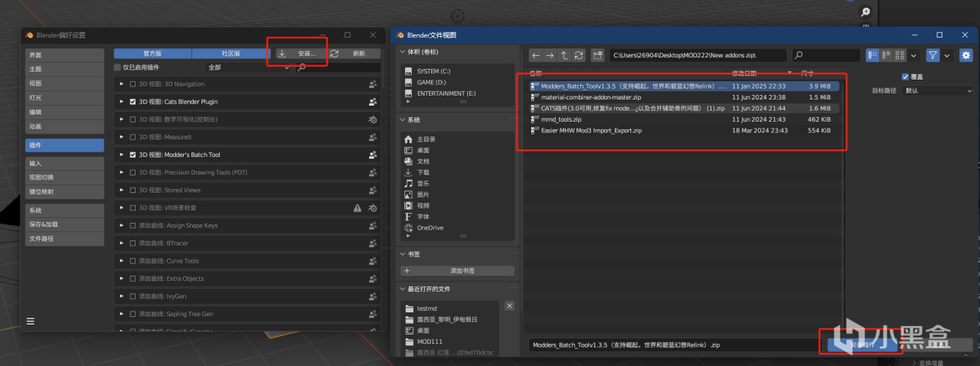Collapse 最近打开的文件 panel
This screenshot has width=980, height=366.
click(404, 289)
